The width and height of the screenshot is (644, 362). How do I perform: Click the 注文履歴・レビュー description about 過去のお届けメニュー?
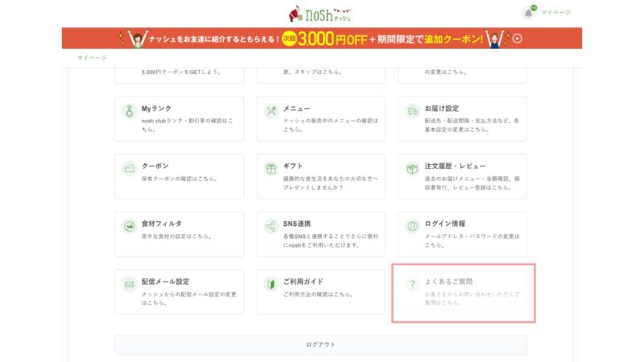(473, 183)
